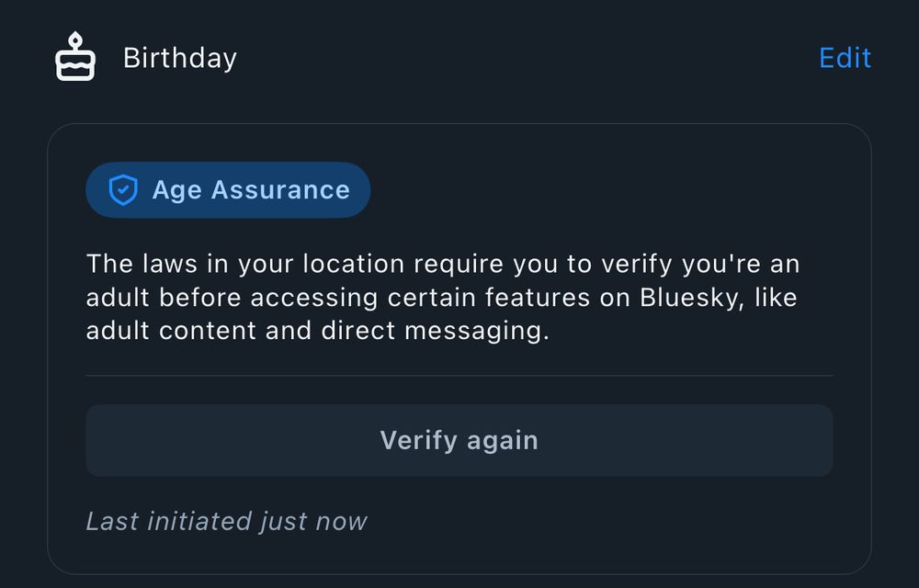Click the Birthday label text
The width and height of the screenshot is (919, 588).
[x=180, y=58]
